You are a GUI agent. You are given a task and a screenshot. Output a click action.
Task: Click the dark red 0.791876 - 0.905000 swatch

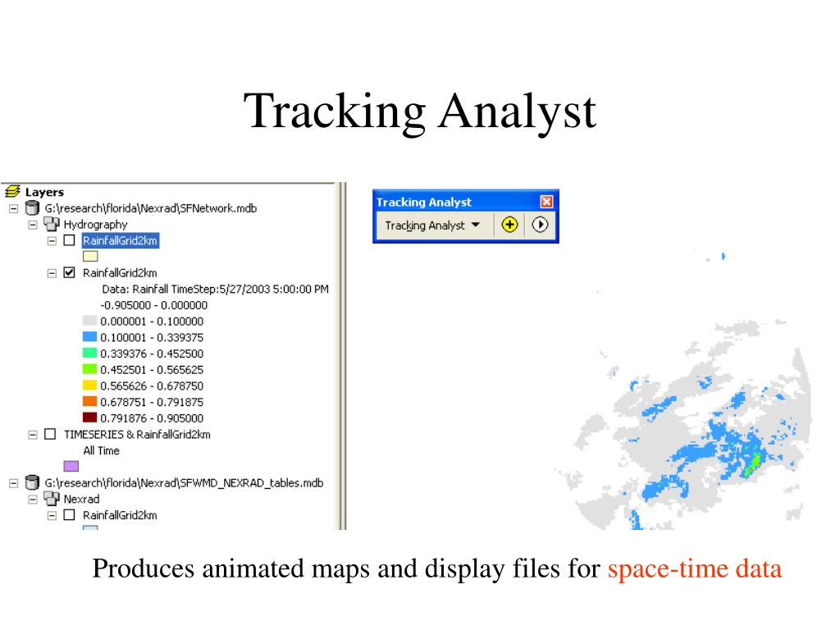coord(89,417)
